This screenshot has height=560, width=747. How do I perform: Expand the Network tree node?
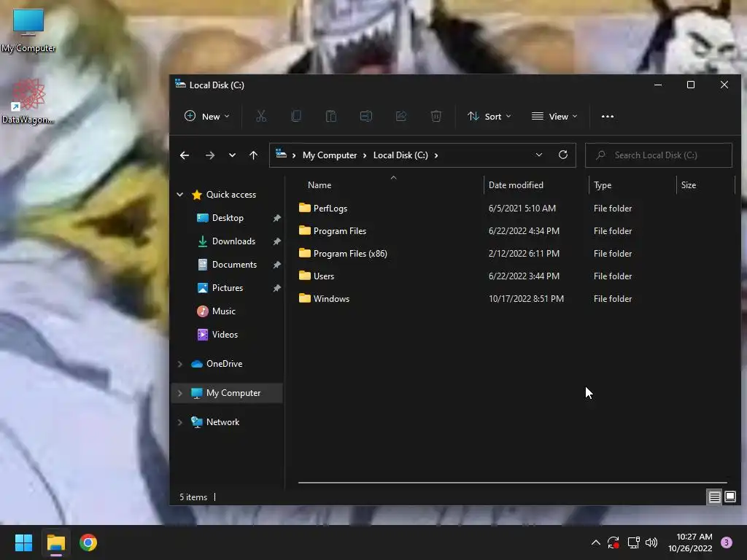(x=180, y=422)
